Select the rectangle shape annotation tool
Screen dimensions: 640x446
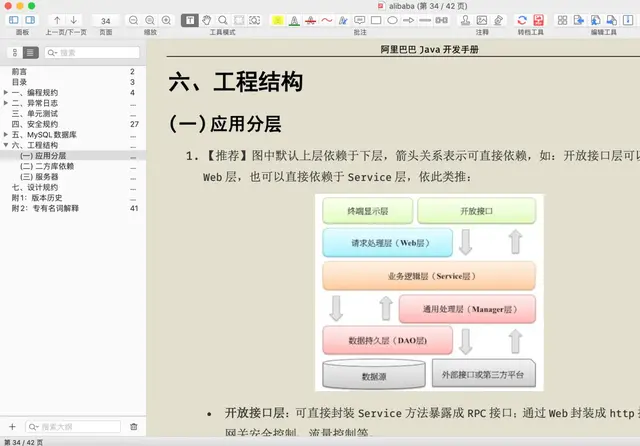376,20
